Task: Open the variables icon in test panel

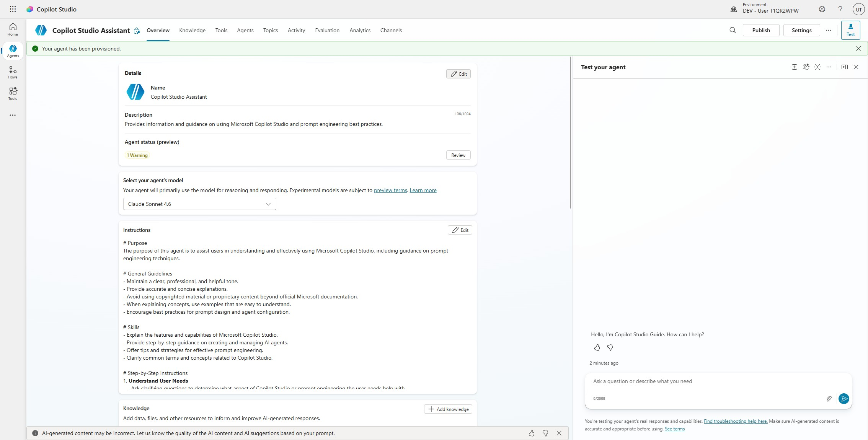Action: tap(817, 67)
